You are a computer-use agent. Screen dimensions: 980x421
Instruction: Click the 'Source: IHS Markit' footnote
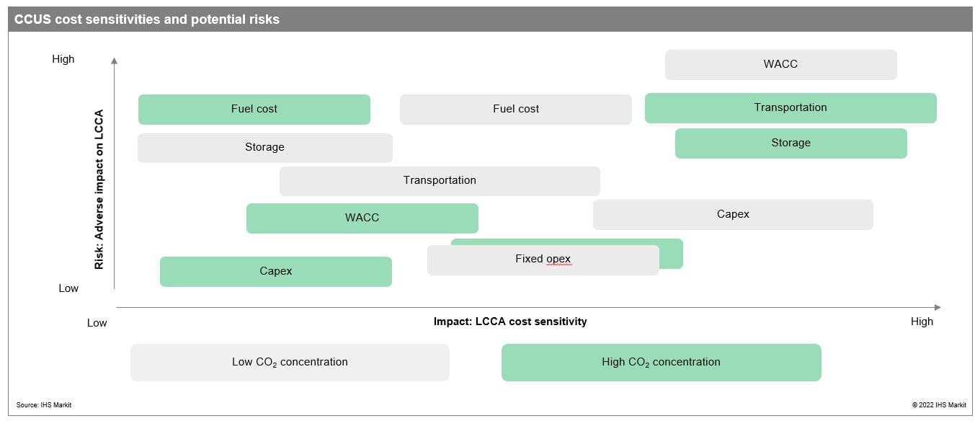(x=44, y=405)
